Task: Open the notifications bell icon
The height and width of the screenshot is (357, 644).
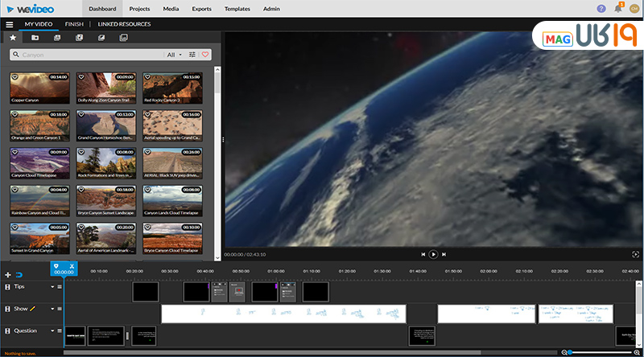Action: point(618,8)
